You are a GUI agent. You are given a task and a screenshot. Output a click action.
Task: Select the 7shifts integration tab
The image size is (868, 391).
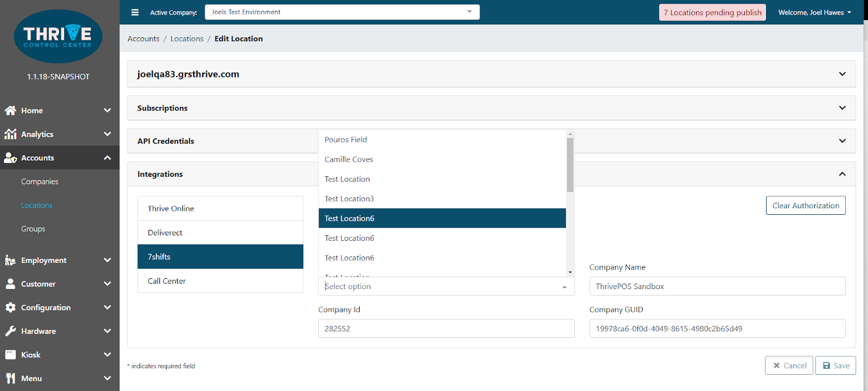click(x=220, y=257)
